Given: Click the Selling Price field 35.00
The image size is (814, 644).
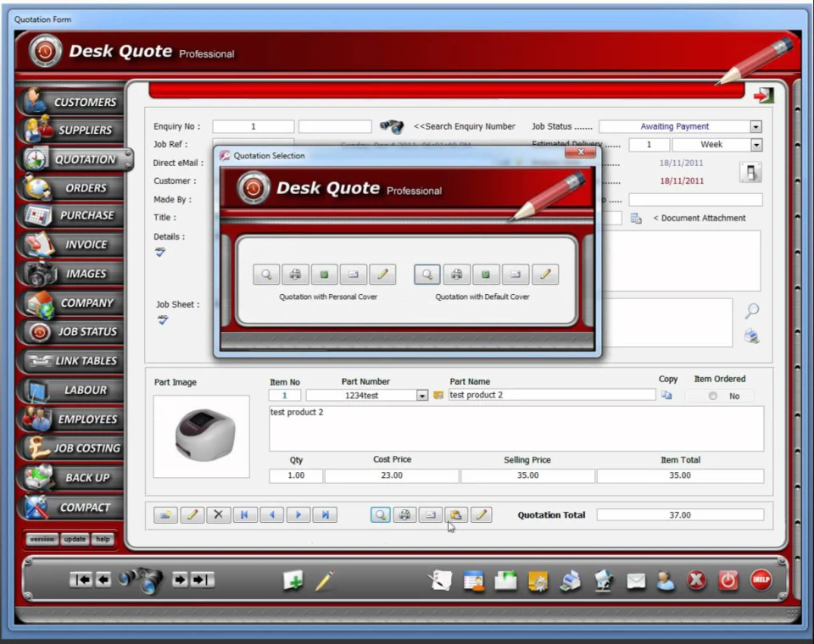Looking at the screenshot, I should coord(527,475).
